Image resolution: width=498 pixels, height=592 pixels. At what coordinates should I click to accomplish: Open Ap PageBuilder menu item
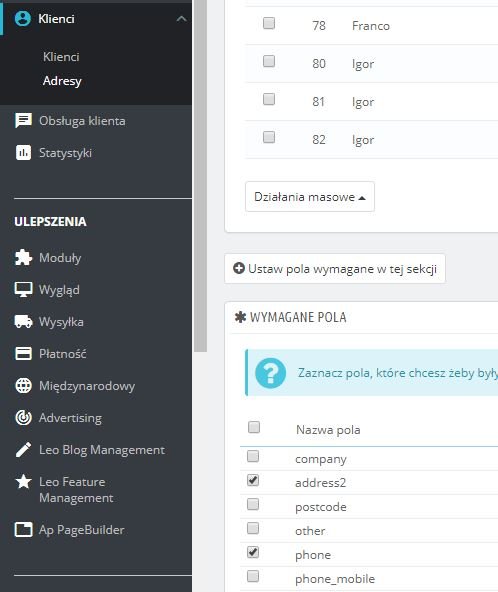point(82,530)
